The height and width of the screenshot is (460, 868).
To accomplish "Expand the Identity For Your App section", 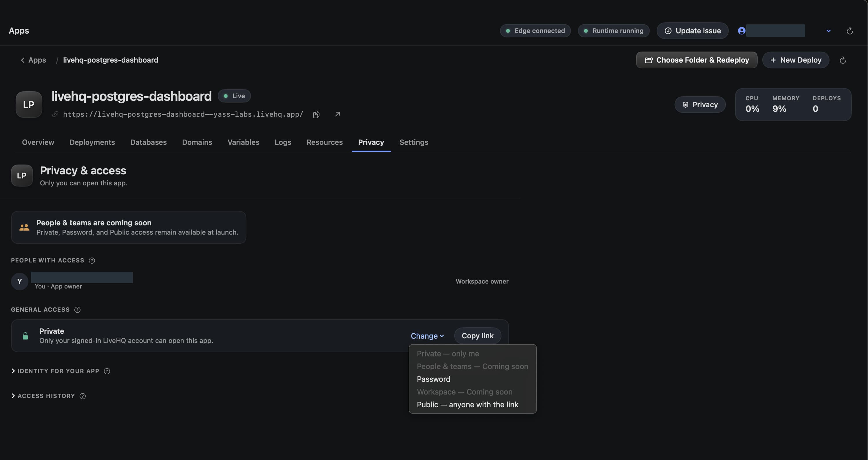I will (55, 371).
